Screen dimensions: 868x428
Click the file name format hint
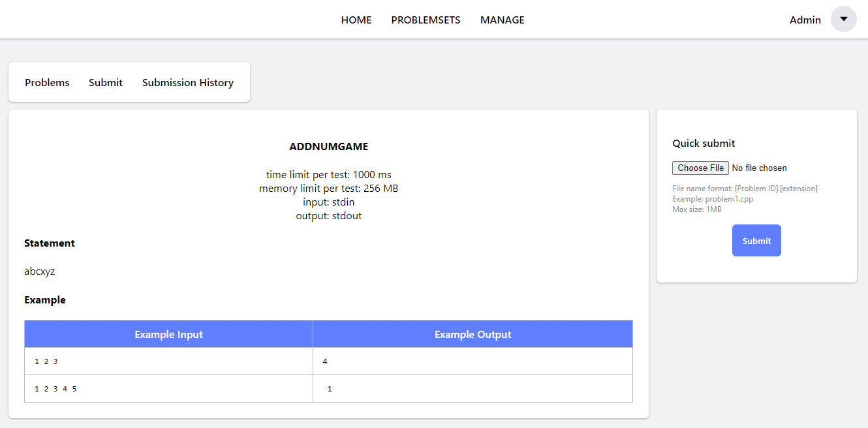(x=745, y=189)
